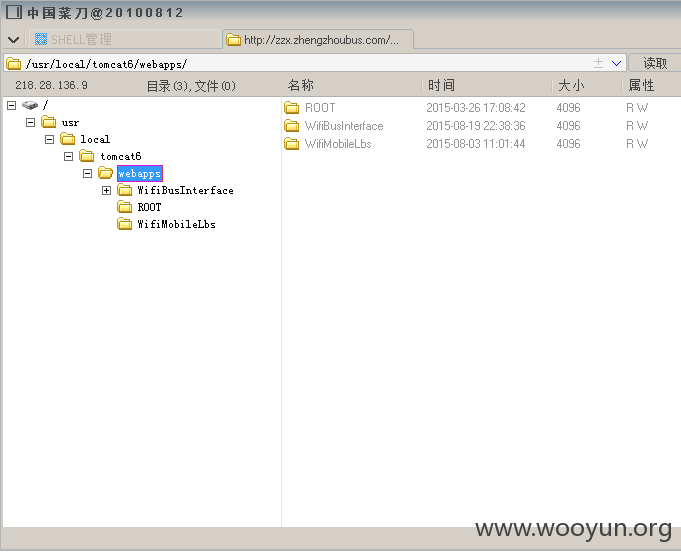Sort by the 大小 column header

[x=587, y=85]
